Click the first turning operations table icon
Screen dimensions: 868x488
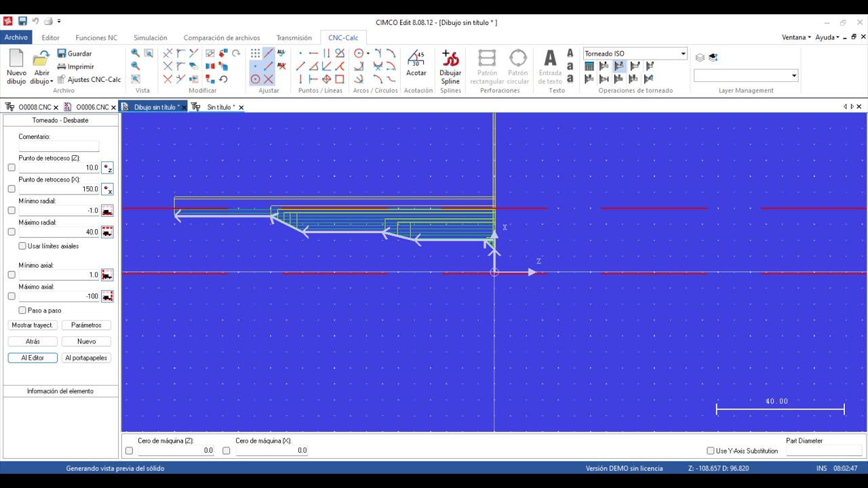coord(589,66)
